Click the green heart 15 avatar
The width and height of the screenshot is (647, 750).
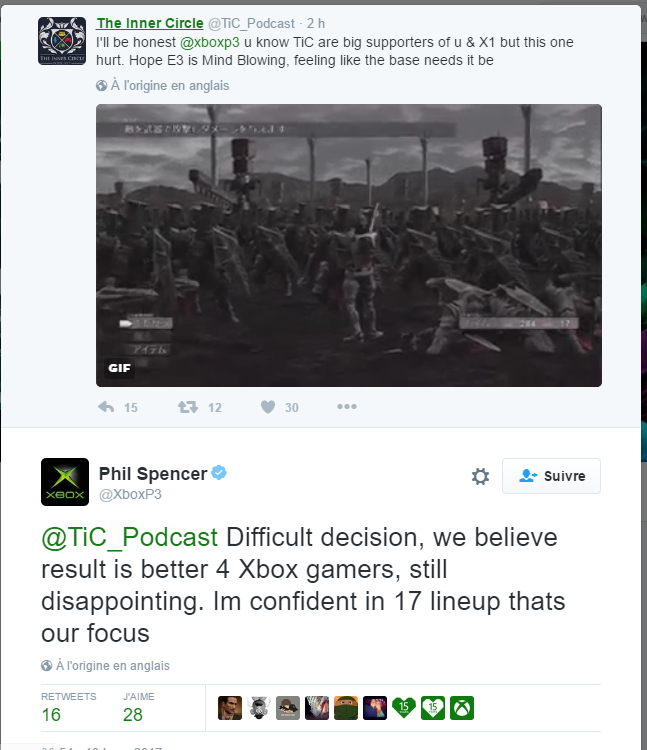click(x=404, y=708)
